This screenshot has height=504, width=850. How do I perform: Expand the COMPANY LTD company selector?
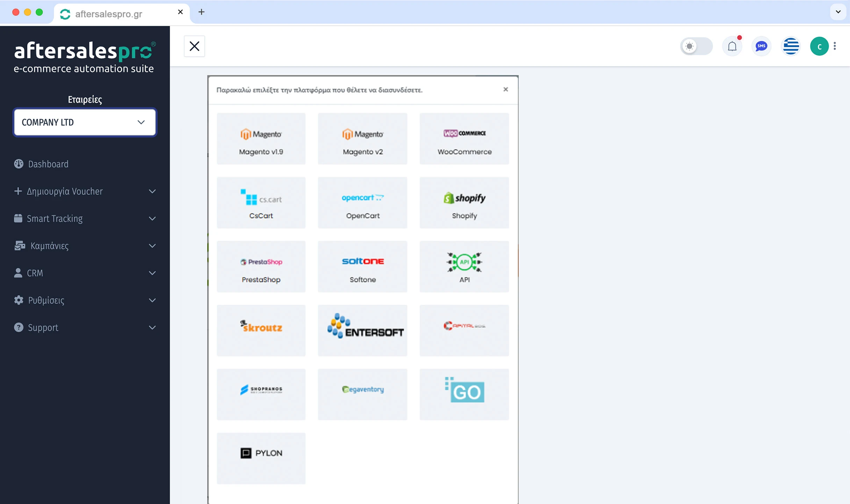point(84,122)
